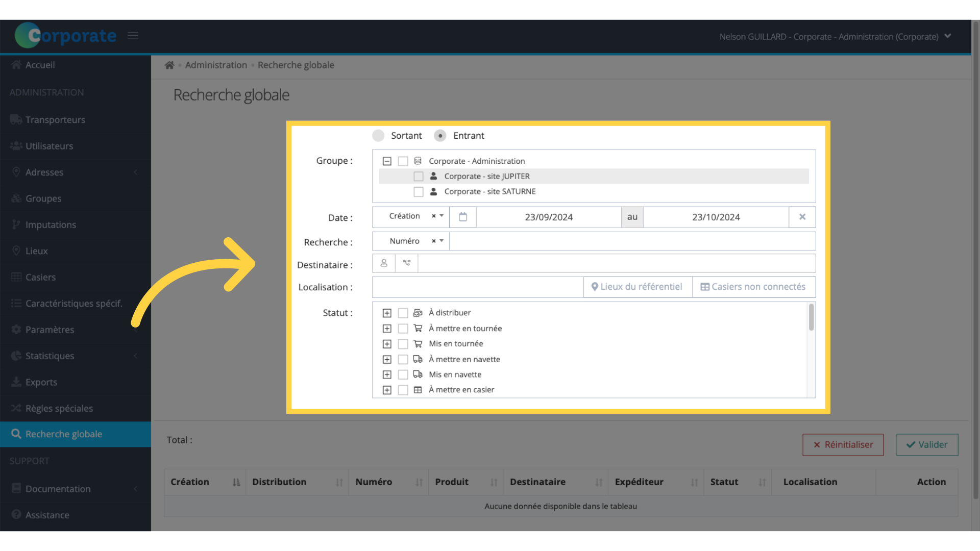Click the home icon in the breadcrumb
Viewport: 980px width, 551px height.
[x=169, y=65]
